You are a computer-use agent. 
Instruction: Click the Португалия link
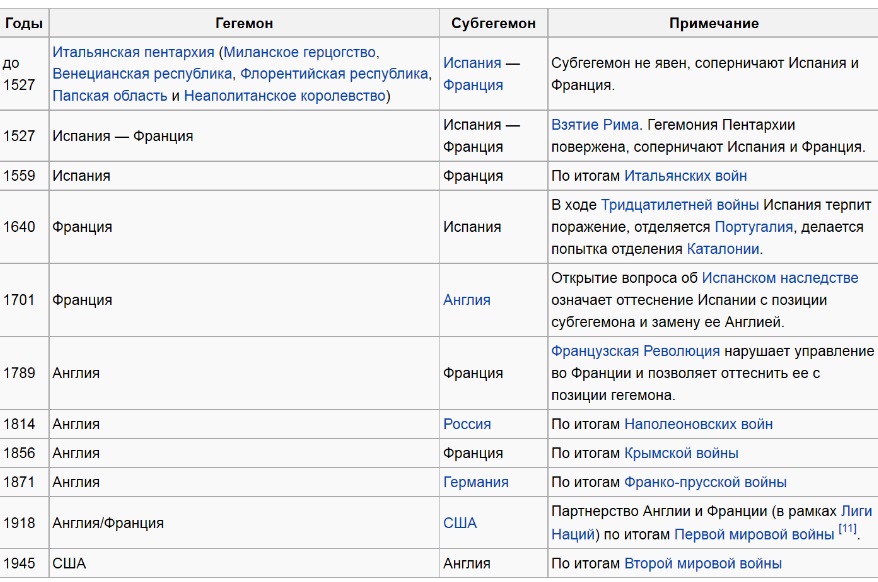754,227
